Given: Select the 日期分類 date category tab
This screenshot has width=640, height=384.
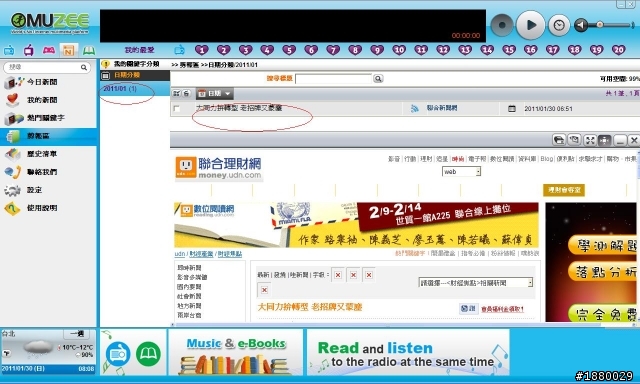Looking at the screenshot, I should (135, 75).
